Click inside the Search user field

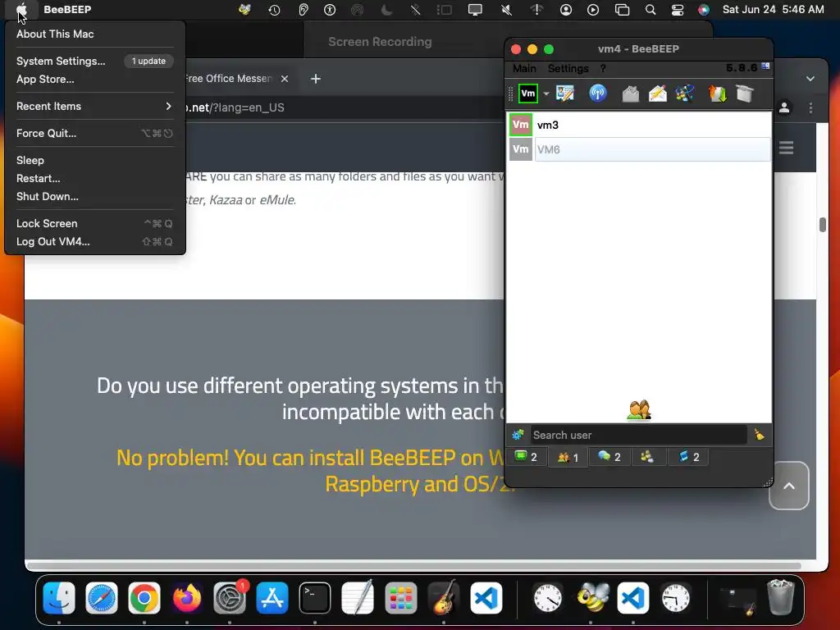[x=638, y=435]
